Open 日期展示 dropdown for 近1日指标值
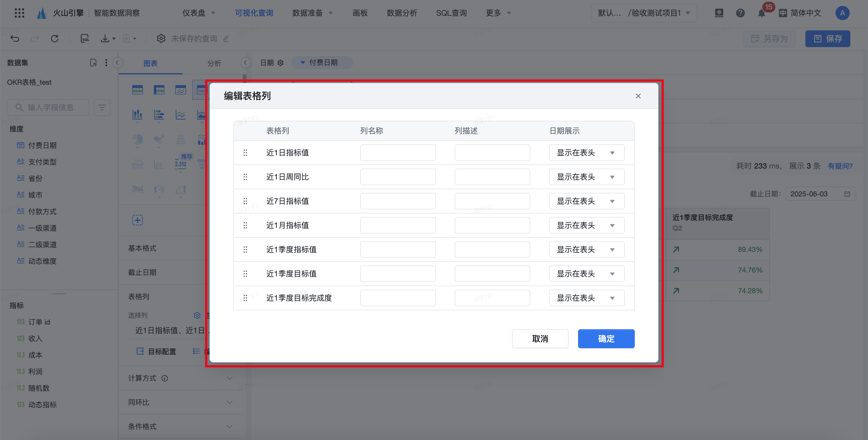The height and width of the screenshot is (440, 868). click(x=587, y=153)
